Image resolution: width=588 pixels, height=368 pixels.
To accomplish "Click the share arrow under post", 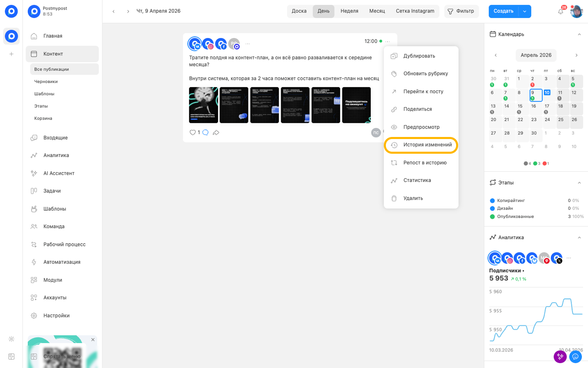I will point(216,132).
